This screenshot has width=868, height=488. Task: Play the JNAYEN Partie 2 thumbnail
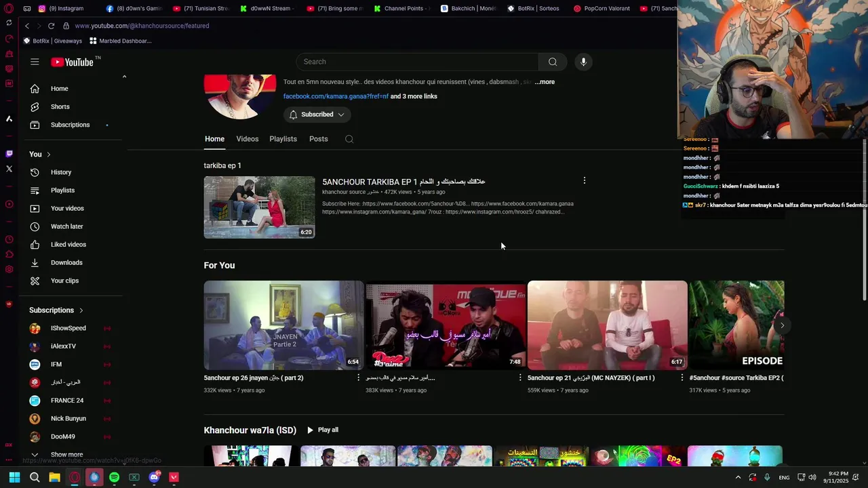283,325
